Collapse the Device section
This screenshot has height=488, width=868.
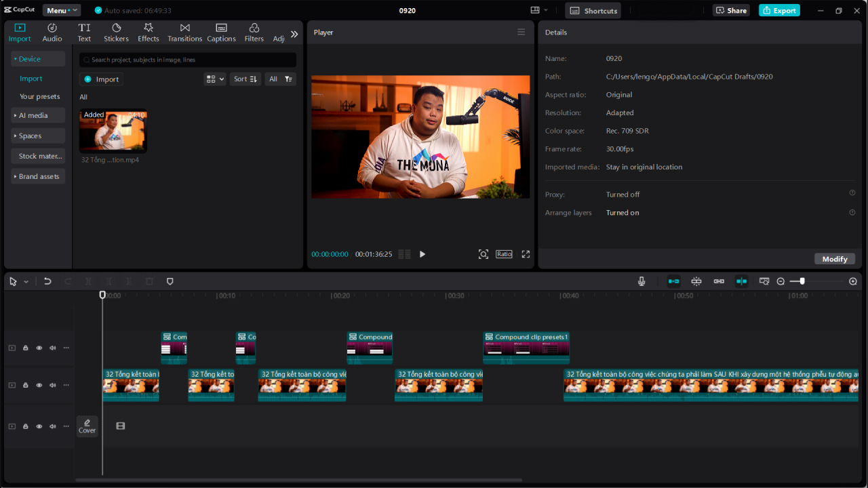[38, 59]
